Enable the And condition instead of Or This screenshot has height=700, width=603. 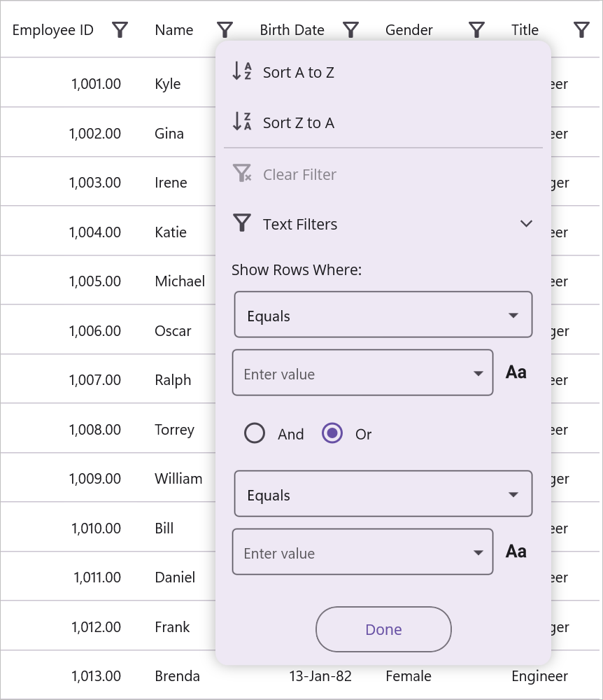(x=255, y=433)
